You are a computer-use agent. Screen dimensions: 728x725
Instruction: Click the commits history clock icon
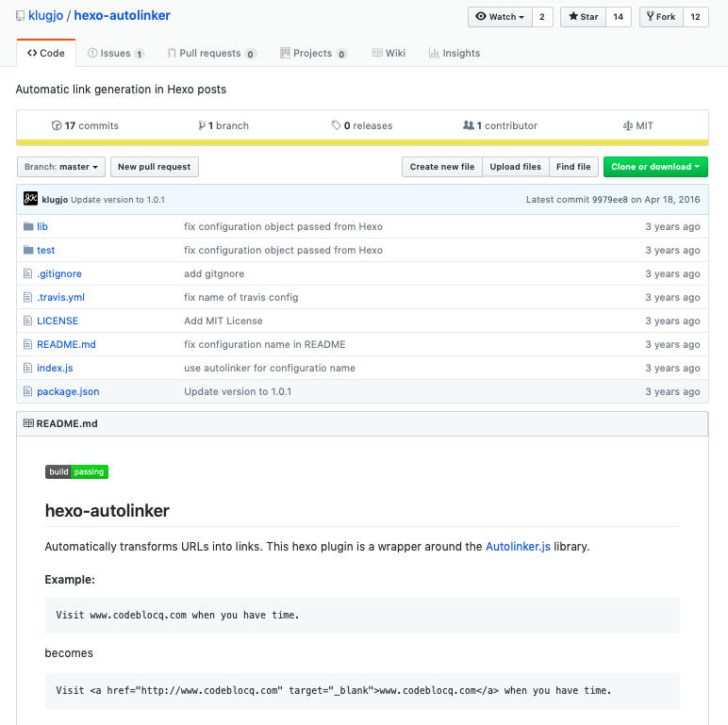(57, 125)
